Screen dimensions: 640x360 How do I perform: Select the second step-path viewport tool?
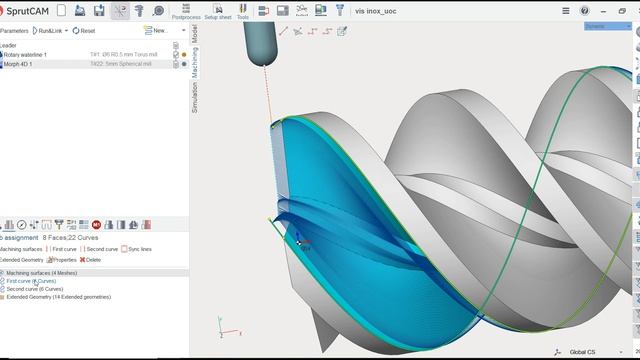pyautogui.click(x=327, y=31)
